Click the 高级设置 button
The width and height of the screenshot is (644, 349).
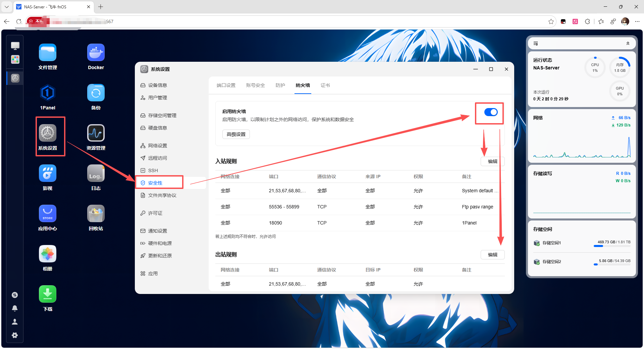[x=236, y=134]
